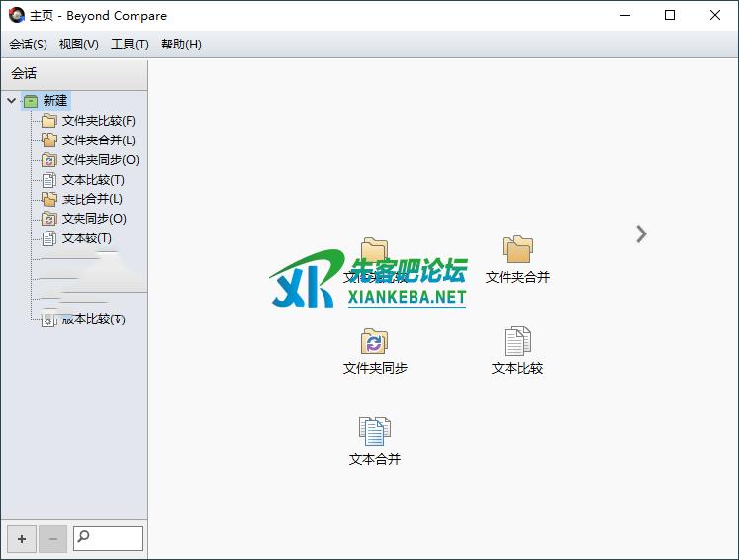Show next page with right chevron
This screenshot has width=739, height=560.
[x=641, y=233]
